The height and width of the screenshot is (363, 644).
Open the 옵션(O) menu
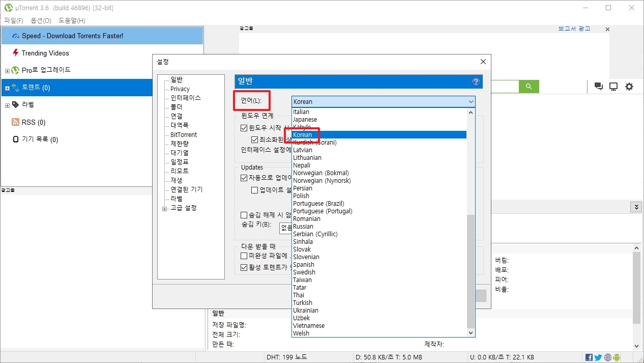pyautogui.click(x=40, y=20)
